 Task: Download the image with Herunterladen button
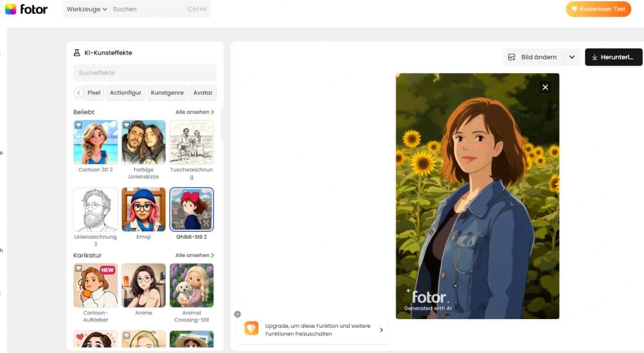(x=613, y=57)
